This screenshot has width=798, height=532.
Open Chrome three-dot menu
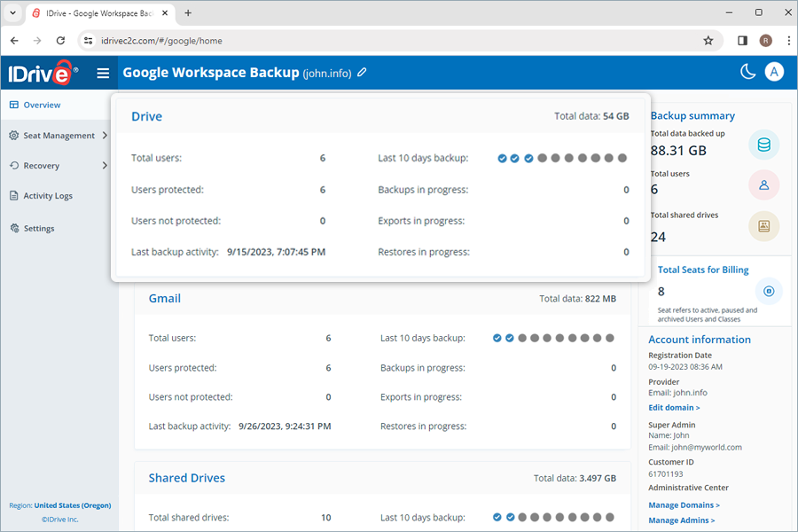coord(789,41)
